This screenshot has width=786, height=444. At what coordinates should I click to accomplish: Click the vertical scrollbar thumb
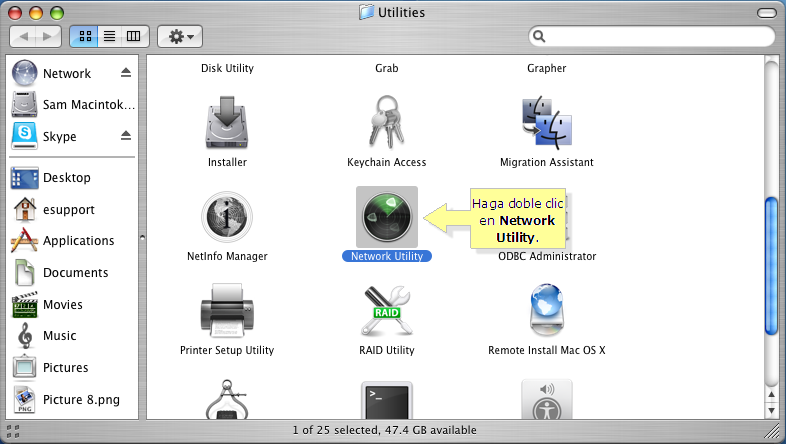pos(771,266)
